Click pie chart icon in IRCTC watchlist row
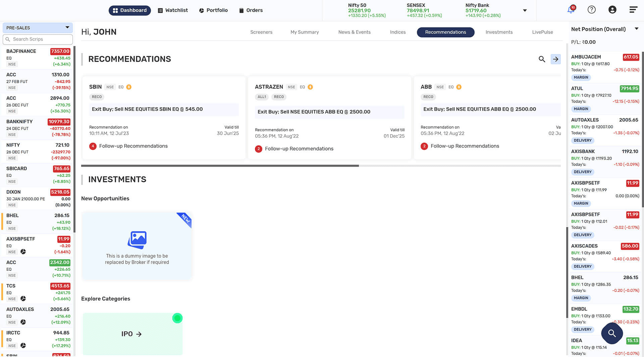Screen dimensions: 644x357 tap(23, 346)
